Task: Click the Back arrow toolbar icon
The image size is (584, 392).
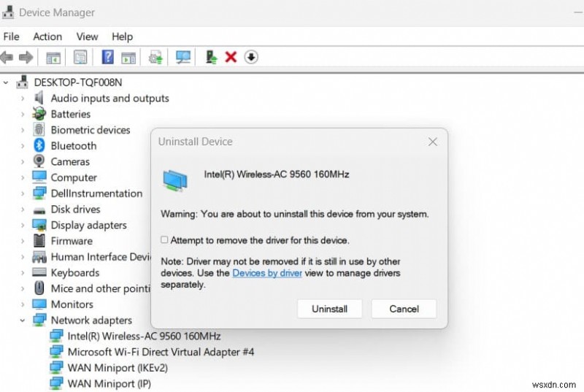Action: click(x=7, y=58)
